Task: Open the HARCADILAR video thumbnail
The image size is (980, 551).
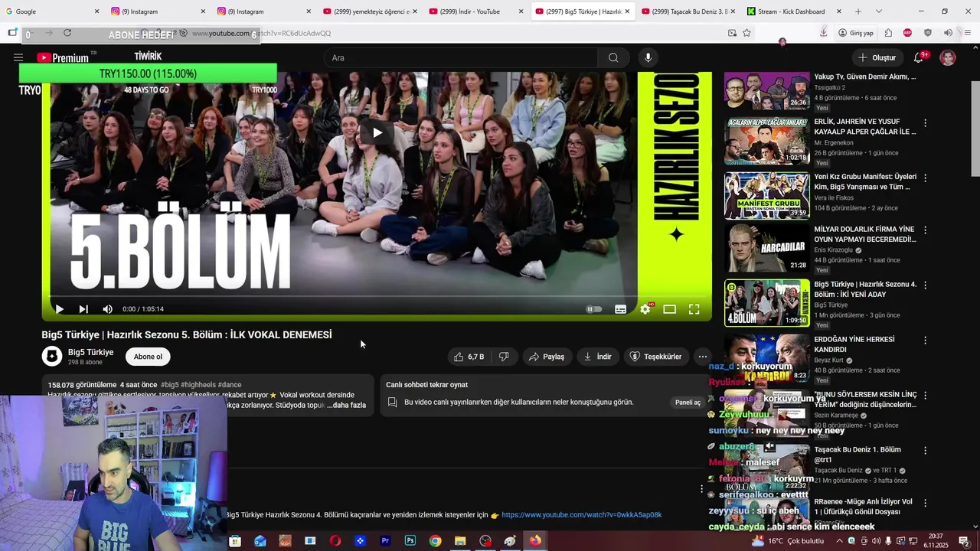Action: pos(766,248)
